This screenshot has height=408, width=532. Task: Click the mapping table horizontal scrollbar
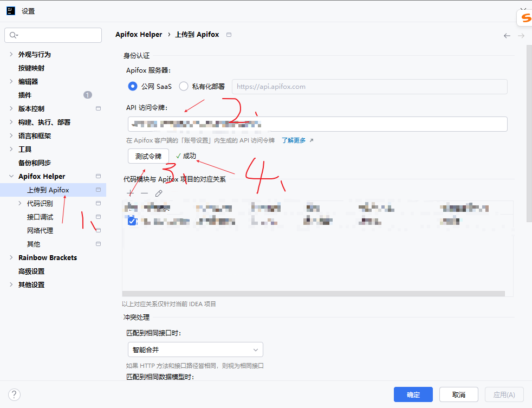(x=314, y=294)
